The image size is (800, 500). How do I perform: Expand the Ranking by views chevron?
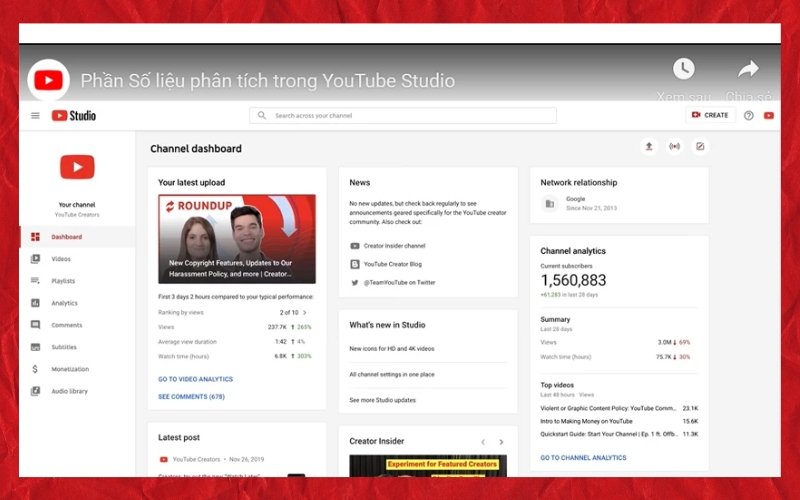click(x=305, y=312)
